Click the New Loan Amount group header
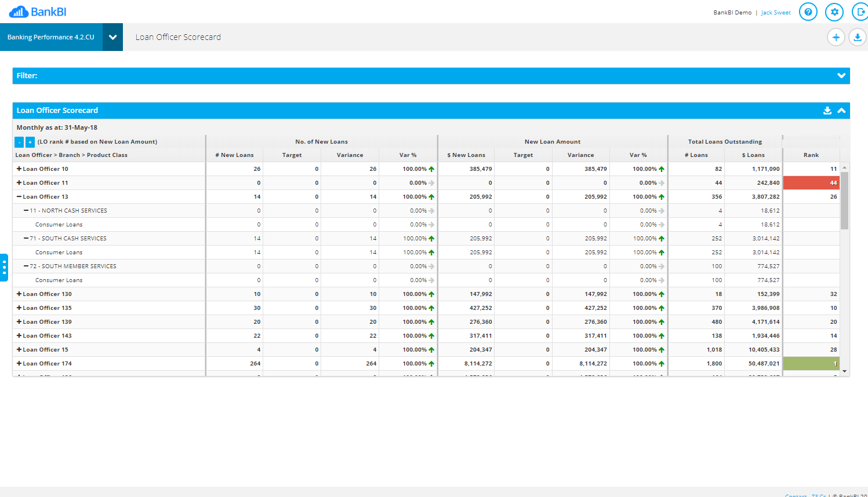868x497 pixels. click(553, 142)
